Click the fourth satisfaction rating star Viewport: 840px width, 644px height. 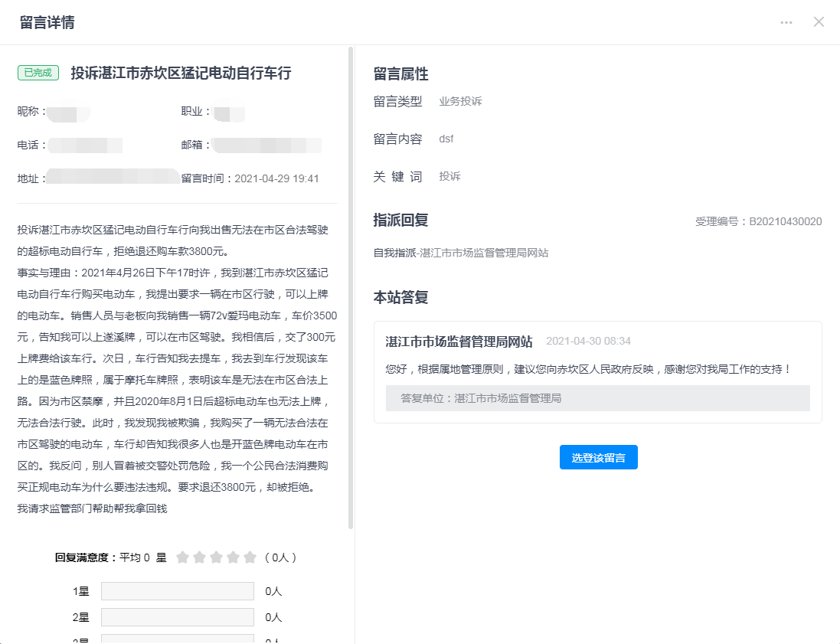(233, 557)
